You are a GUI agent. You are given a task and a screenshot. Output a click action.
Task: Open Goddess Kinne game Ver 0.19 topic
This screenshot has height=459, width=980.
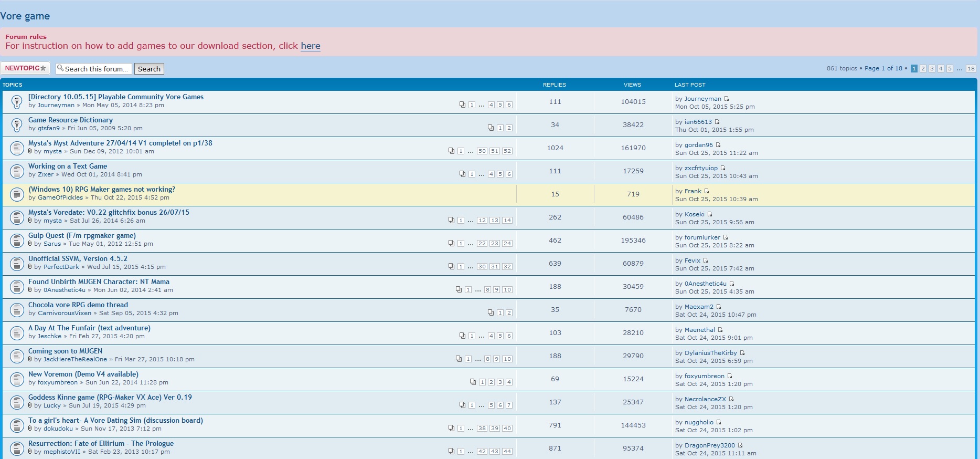click(110, 397)
